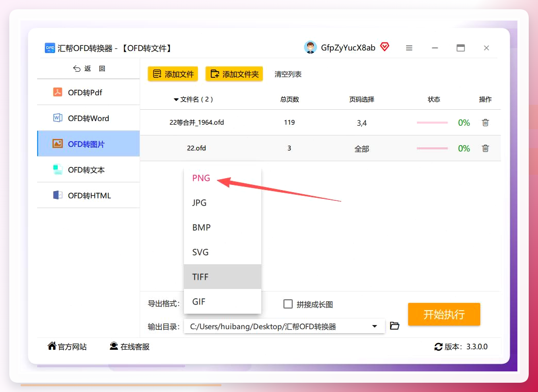This screenshot has width=538, height=392.
Task: Click the 添加文件 button
Action: tap(173, 74)
